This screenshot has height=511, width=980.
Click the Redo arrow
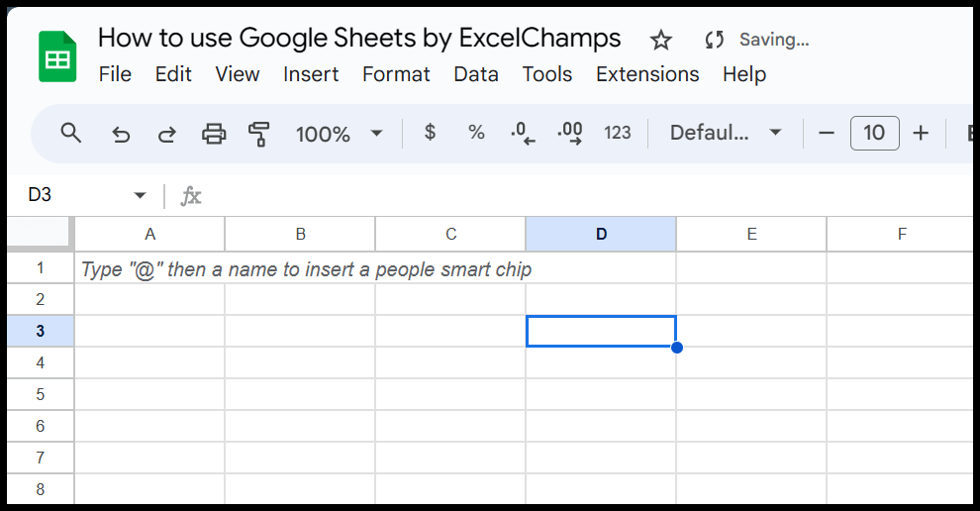coord(167,134)
